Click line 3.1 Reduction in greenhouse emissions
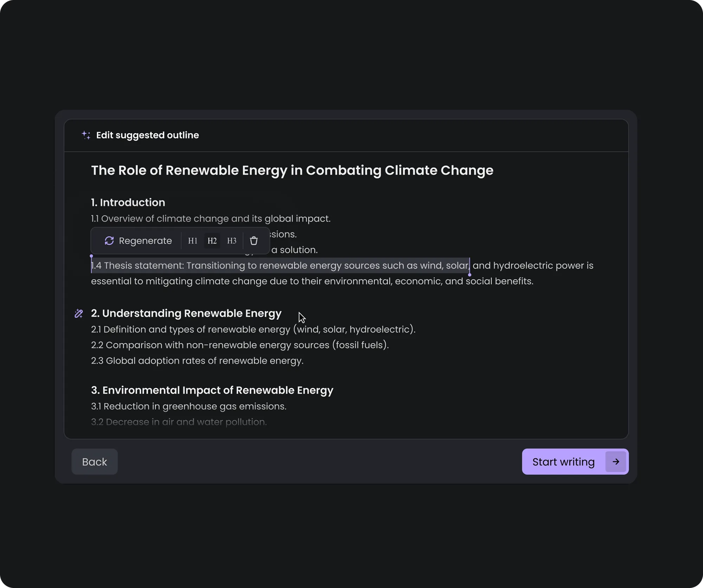The width and height of the screenshot is (703, 588). tap(189, 407)
